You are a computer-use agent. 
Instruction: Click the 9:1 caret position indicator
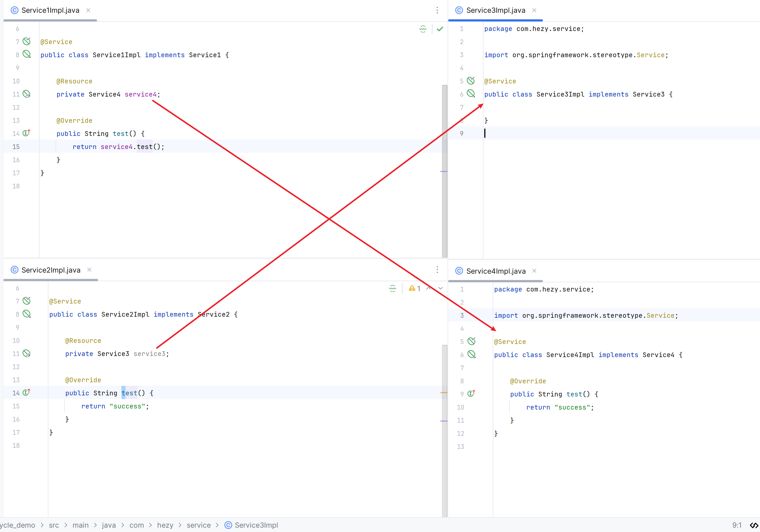click(x=737, y=525)
